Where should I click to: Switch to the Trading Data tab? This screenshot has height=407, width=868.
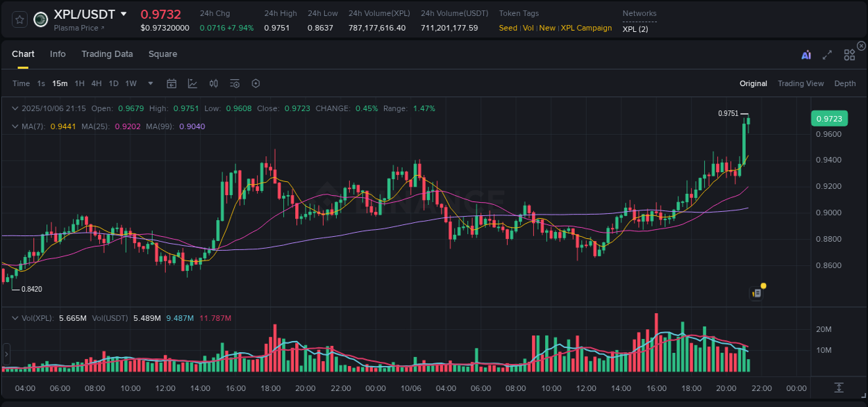(107, 53)
